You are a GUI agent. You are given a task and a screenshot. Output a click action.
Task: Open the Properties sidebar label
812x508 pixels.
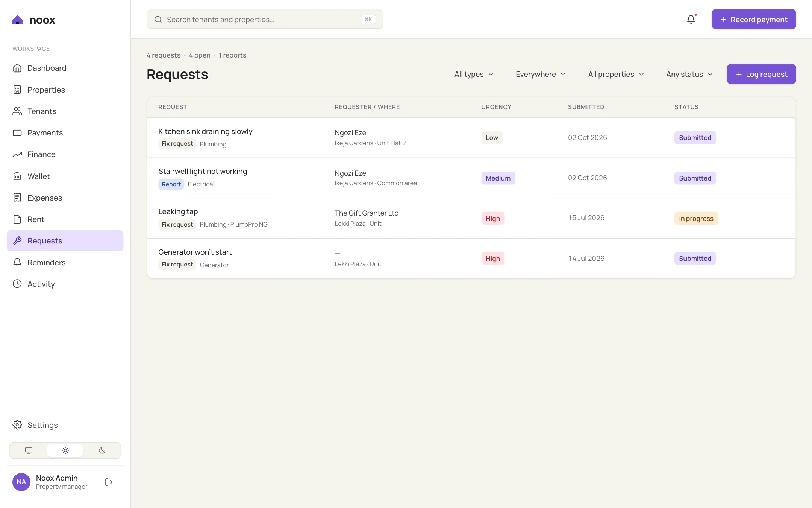click(x=46, y=90)
